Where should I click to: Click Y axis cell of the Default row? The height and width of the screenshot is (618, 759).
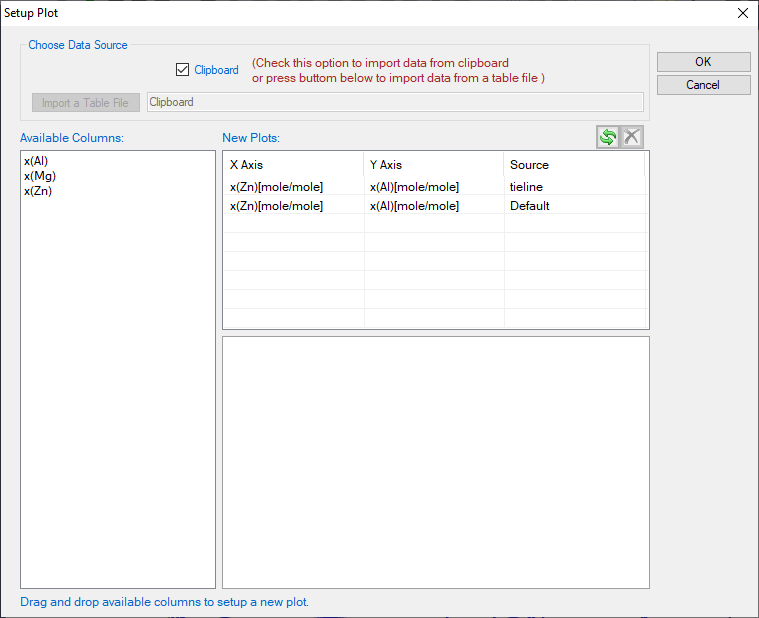tap(432, 206)
